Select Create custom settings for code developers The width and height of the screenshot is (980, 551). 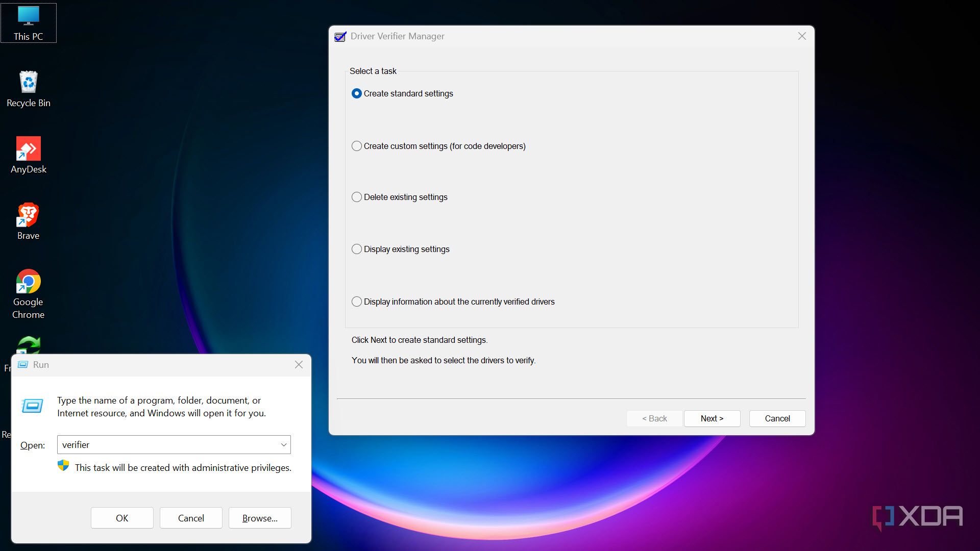(357, 146)
